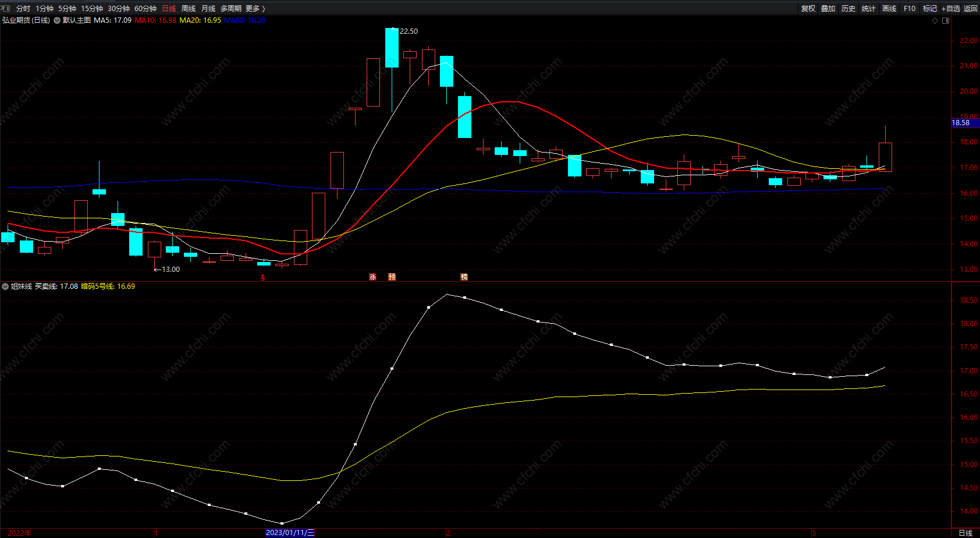Click the red MA10: 16.98 indicator value
Viewport: 980px width, 538px height.
tap(156, 20)
